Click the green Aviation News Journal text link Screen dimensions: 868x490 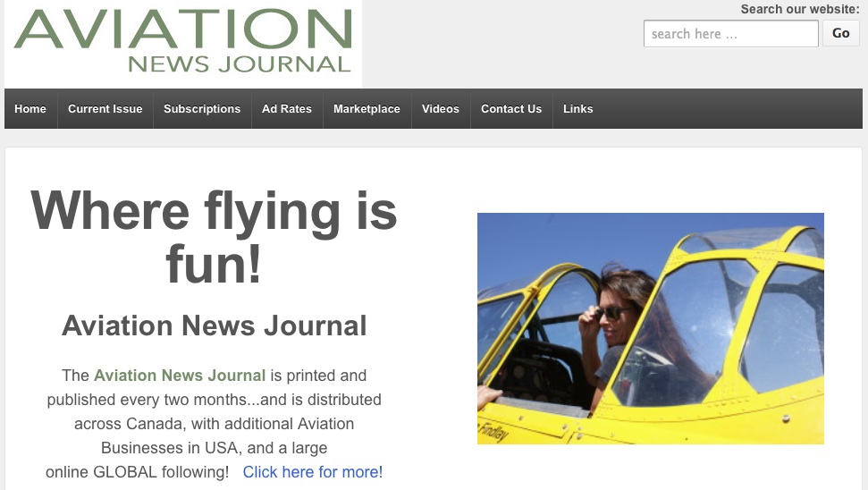[x=180, y=376]
